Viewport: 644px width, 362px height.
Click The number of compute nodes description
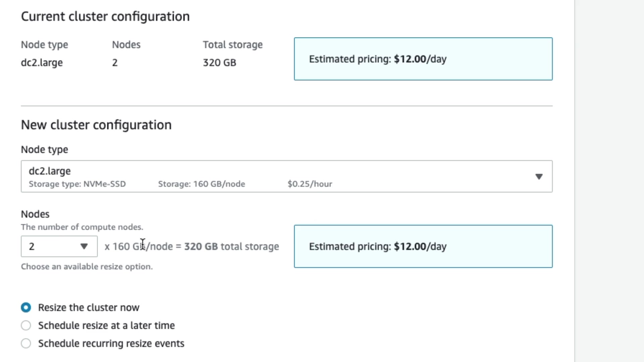tap(82, 227)
